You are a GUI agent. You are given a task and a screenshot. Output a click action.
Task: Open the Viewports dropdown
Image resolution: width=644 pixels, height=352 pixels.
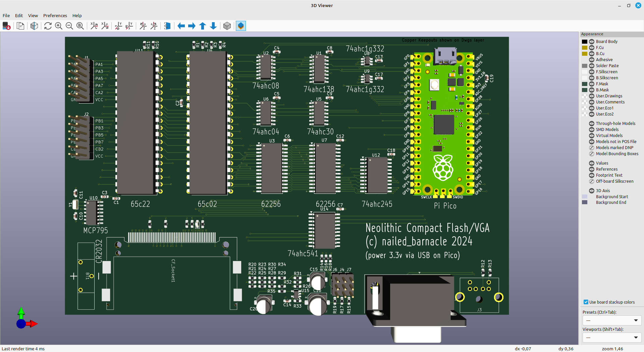612,338
